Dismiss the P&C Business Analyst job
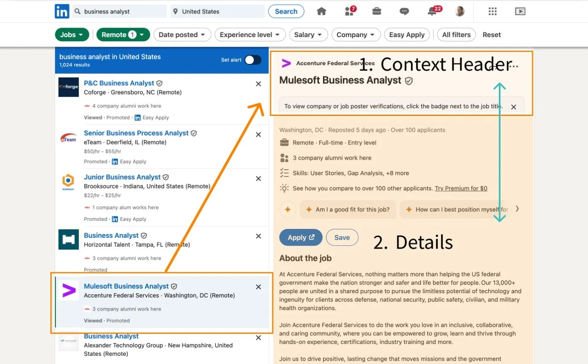Viewport: 588px width, 364px height. [x=258, y=84]
